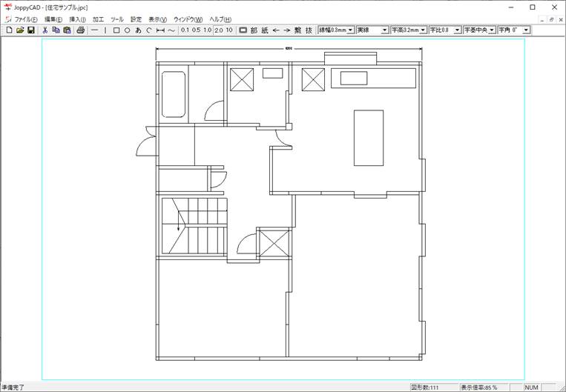Toggle the 0.5 grid snap button
This screenshot has height=392, width=566.
click(196, 30)
